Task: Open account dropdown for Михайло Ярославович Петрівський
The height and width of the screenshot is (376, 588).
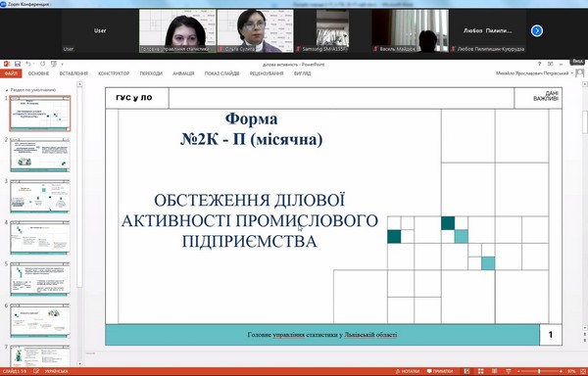Action: click(x=572, y=73)
